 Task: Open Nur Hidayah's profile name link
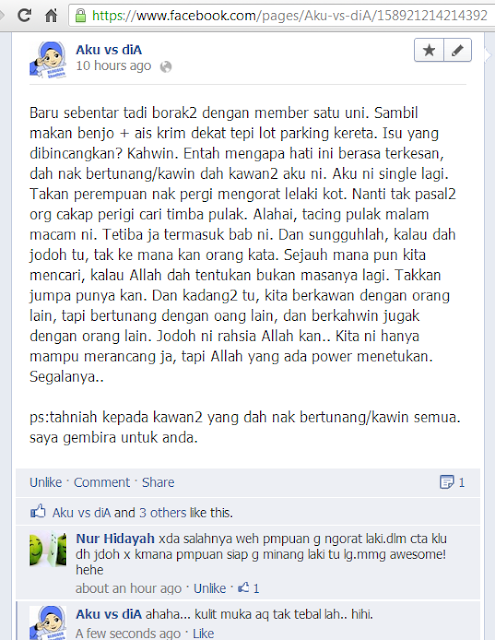[x=115, y=538]
